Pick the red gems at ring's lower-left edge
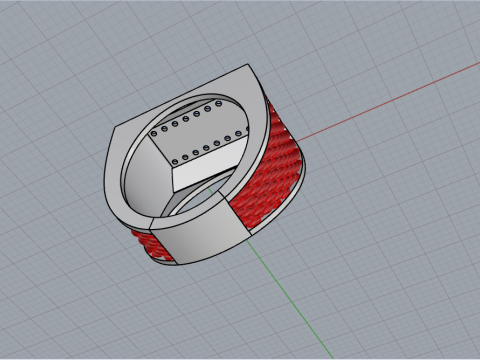 [151, 245]
